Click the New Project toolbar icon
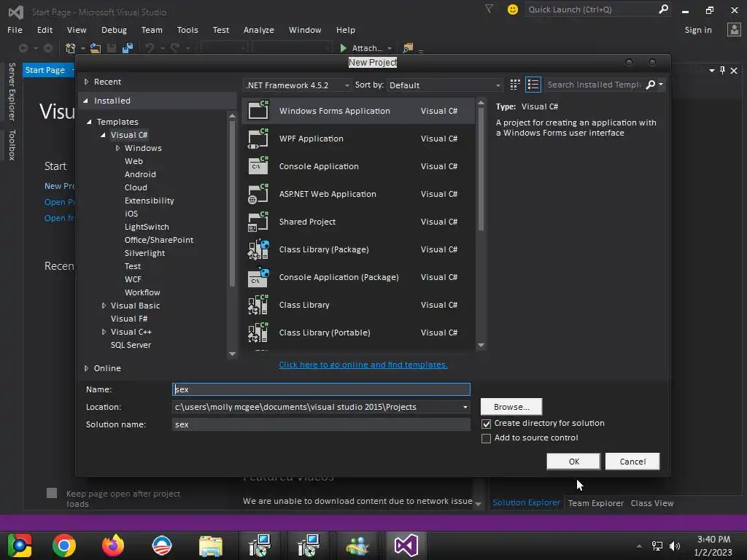This screenshot has height=560, width=747. 70,47
